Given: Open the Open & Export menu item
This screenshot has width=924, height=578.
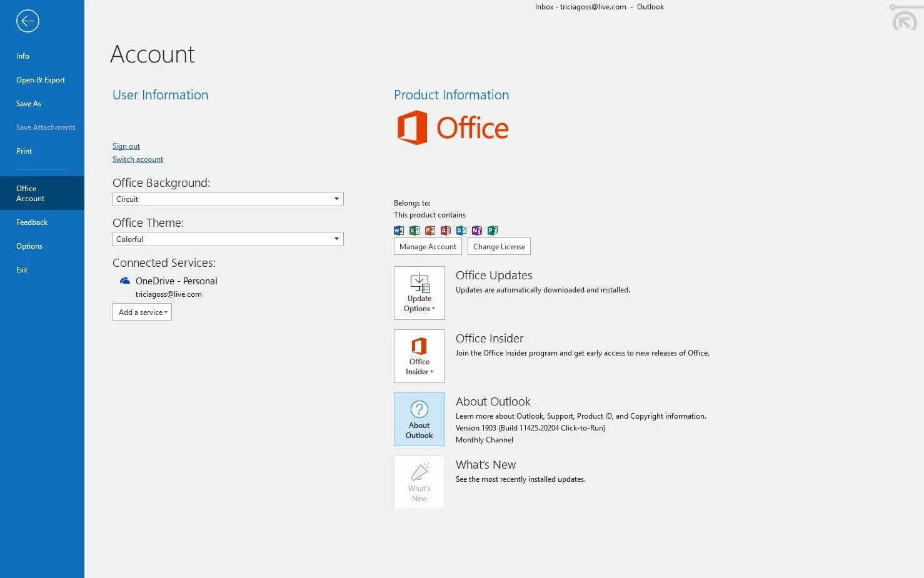Looking at the screenshot, I should click(42, 80).
